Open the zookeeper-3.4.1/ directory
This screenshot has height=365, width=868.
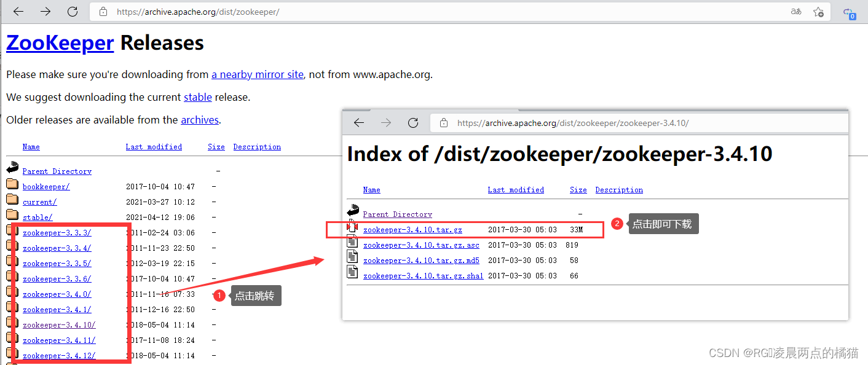tap(57, 310)
